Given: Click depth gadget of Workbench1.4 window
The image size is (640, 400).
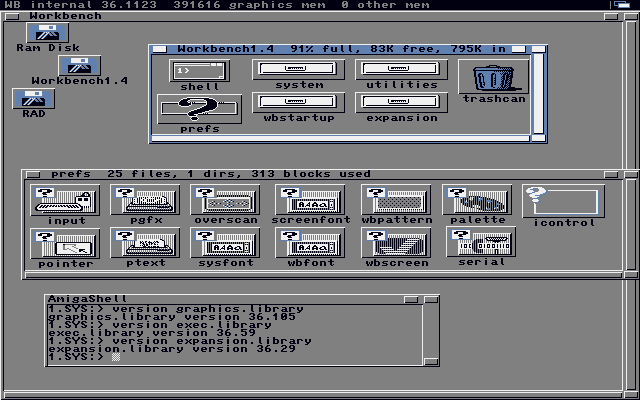Looking at the screenshot, I should (538, 49).
